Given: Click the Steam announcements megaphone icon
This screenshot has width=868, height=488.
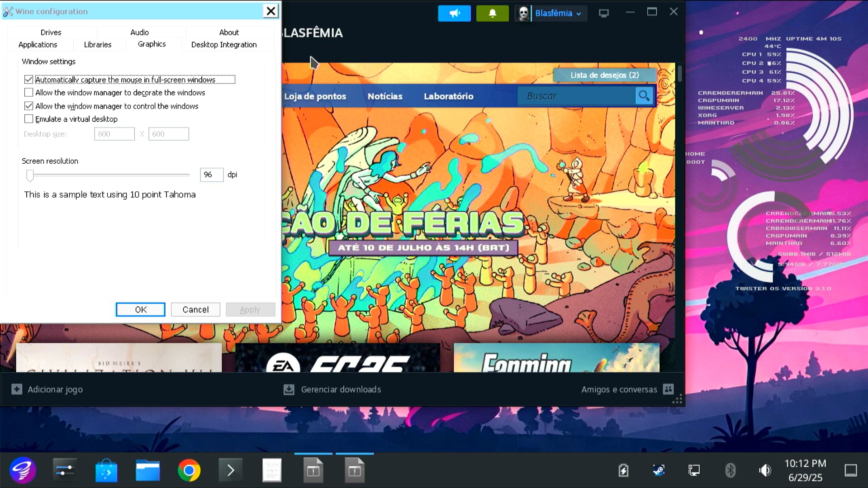Looking at the screenshot, I should point(454,13).
